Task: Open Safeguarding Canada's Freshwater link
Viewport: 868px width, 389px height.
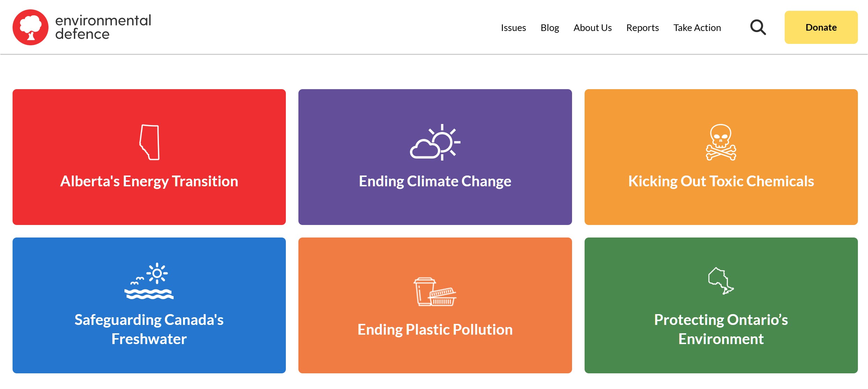Action: pyautogui.click(x=149, y=329)
